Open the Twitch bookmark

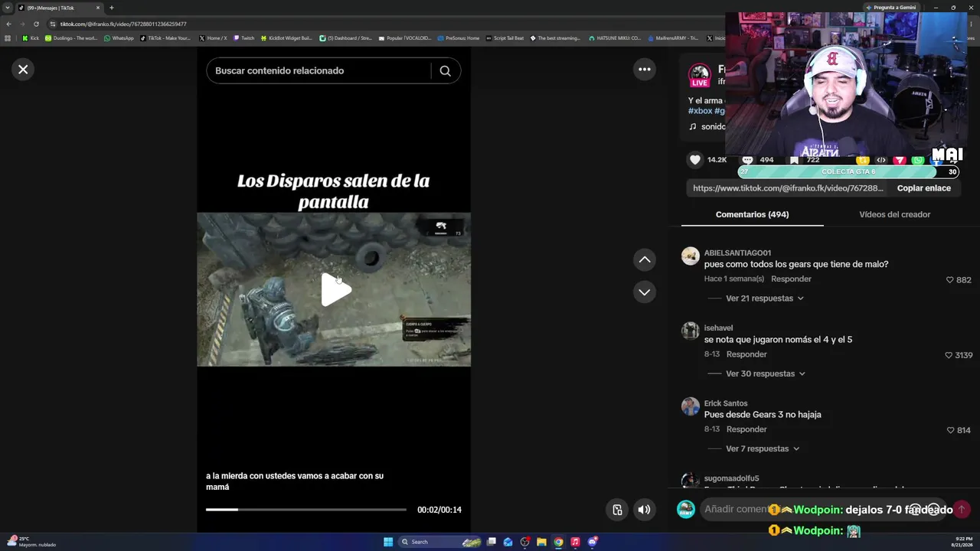[244, 38]
